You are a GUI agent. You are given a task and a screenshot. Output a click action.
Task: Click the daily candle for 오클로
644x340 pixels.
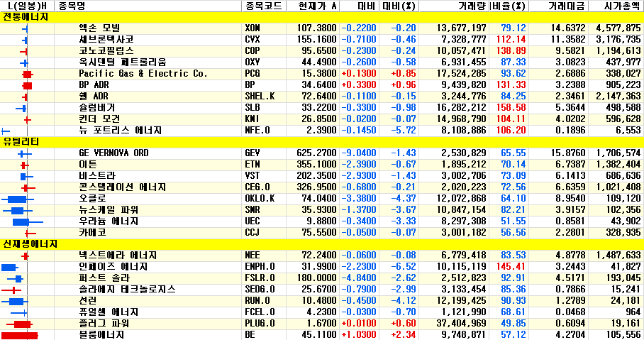(x=18, y=199)
